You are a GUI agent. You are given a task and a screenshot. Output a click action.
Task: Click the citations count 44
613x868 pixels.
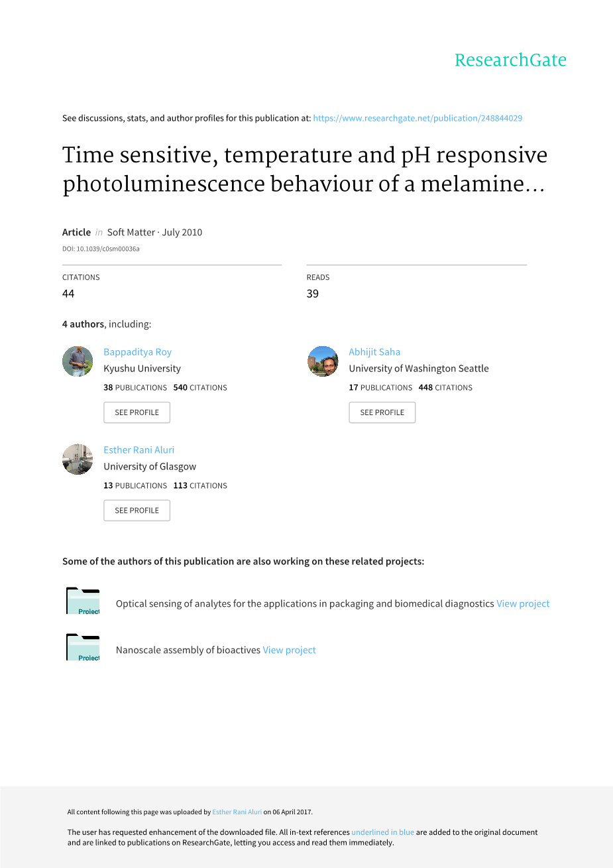tap(68, 294)
